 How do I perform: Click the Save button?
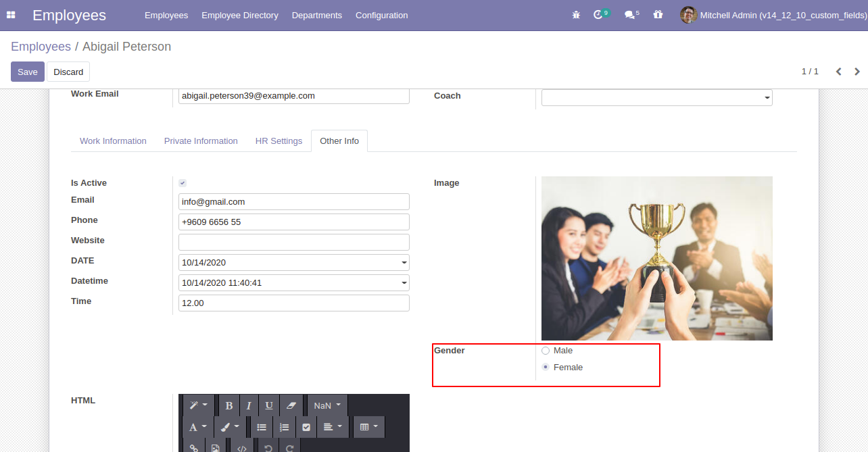pyautogui.click(x=28, y=72)
